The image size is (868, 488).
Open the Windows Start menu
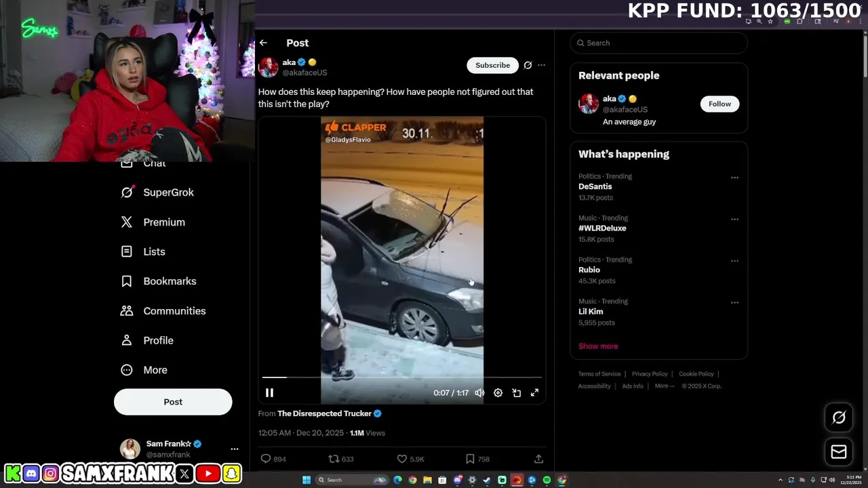[307, 480]
